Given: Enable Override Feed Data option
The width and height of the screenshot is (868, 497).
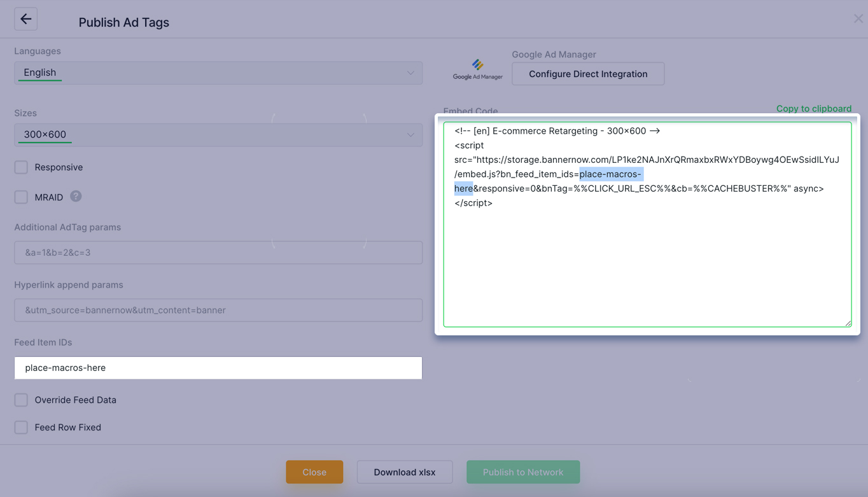Looking at the screenshot, I should coord(21,400).
